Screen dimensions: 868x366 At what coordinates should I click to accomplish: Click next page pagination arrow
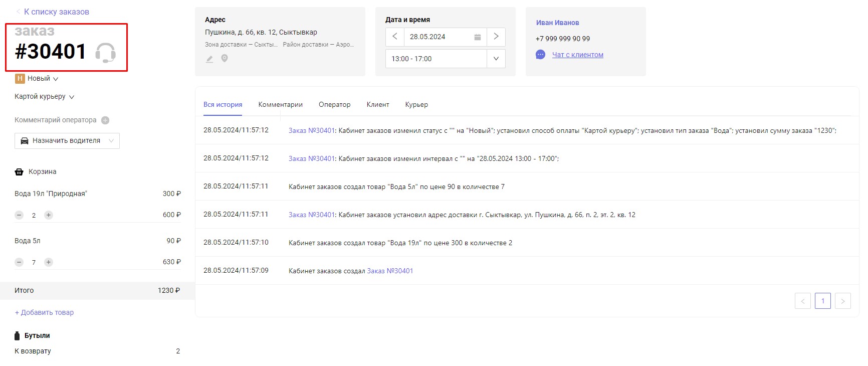843,301
